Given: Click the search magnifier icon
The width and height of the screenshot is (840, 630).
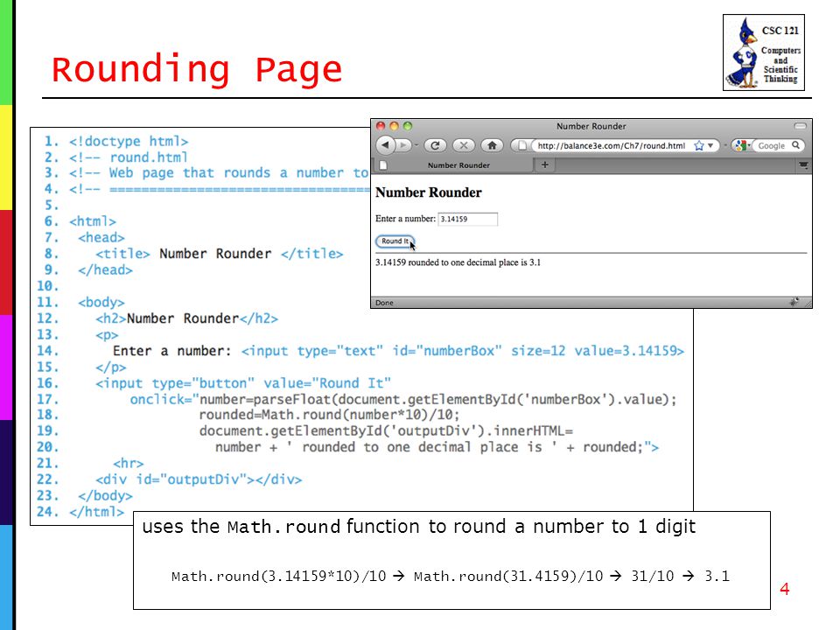Looking at the screenshot, I should coord(795,145).
